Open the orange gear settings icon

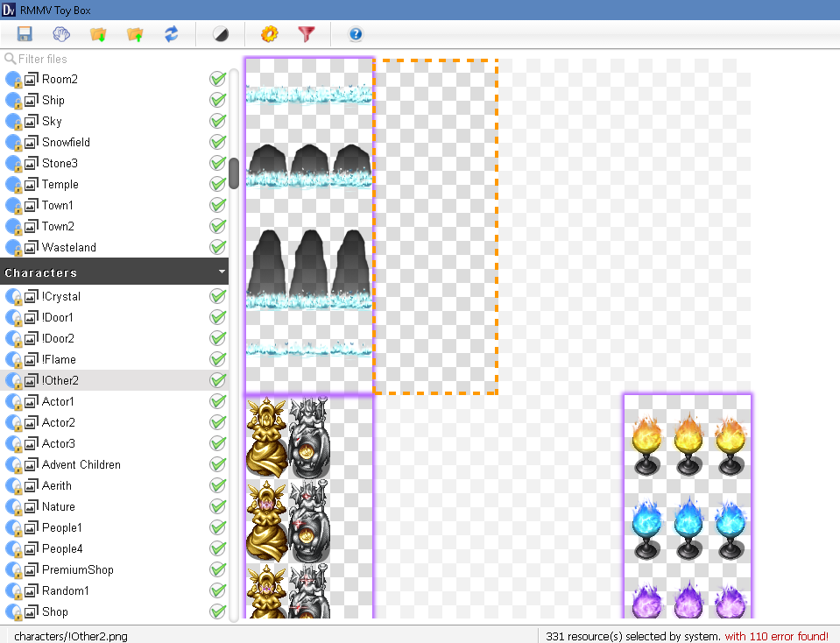coord(270,34)
